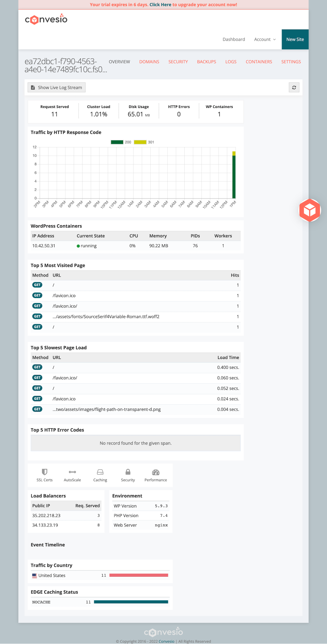Image resolution: width=327 pixels, height=644 pixels.
Task: Click the document icon on Live Log button
Action: pos(33,88)
